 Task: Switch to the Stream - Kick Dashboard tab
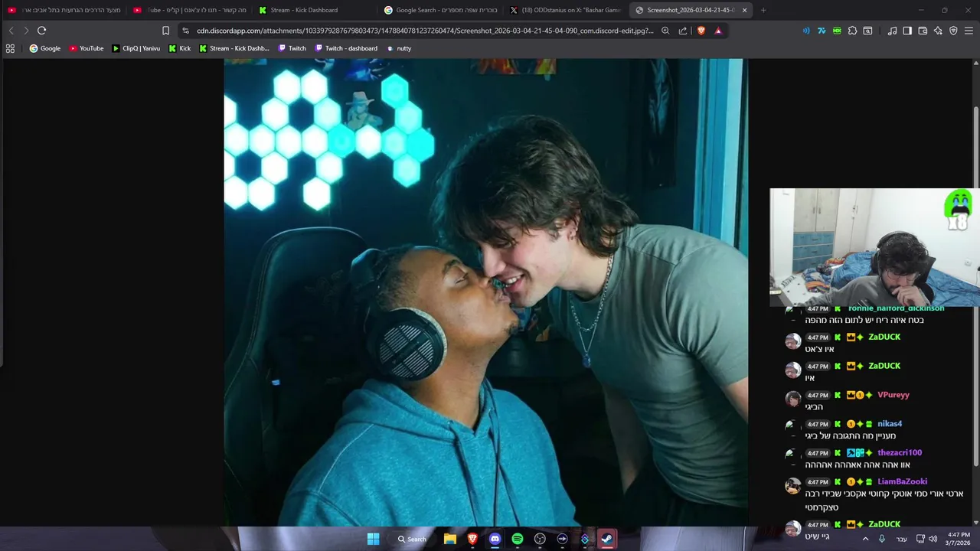(315, 10)
